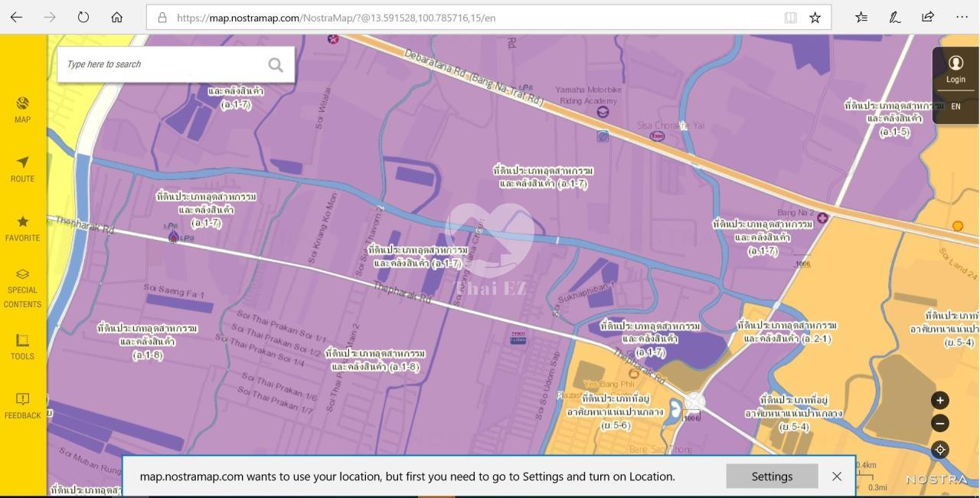Screen dimensions: 980x498
Task: Toggle the browser reading view
Action: 791,18
